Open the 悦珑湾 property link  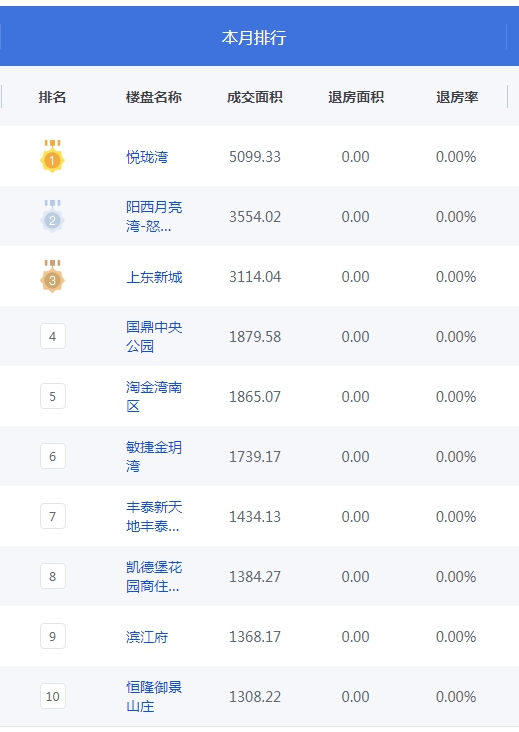tap(147, 157)
